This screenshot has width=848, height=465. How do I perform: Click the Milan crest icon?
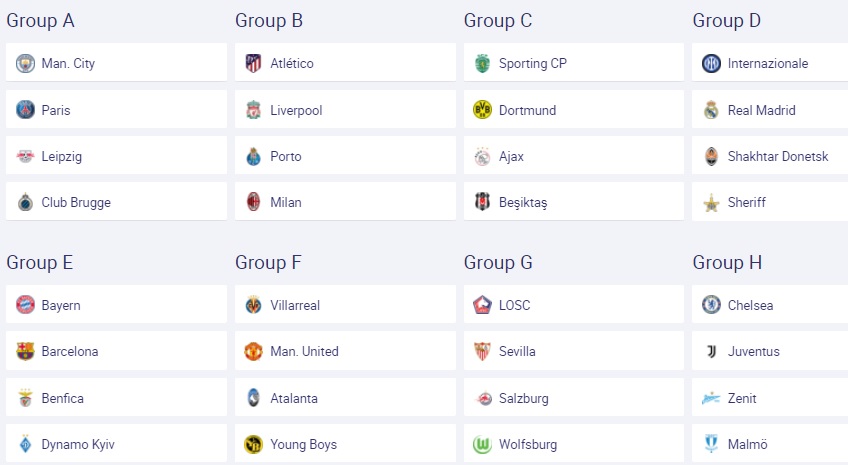tap(254, 202)
